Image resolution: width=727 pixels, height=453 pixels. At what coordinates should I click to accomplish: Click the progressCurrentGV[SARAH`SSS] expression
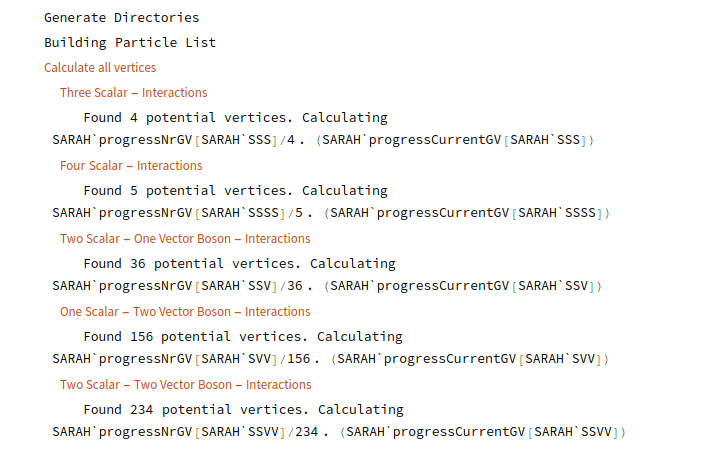(x=457, y=139)
